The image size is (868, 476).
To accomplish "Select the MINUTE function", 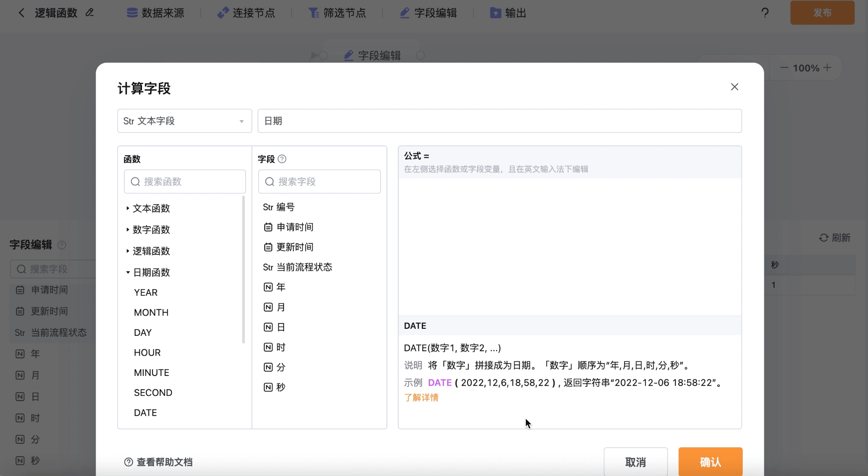I will click(x=151, y=373).
